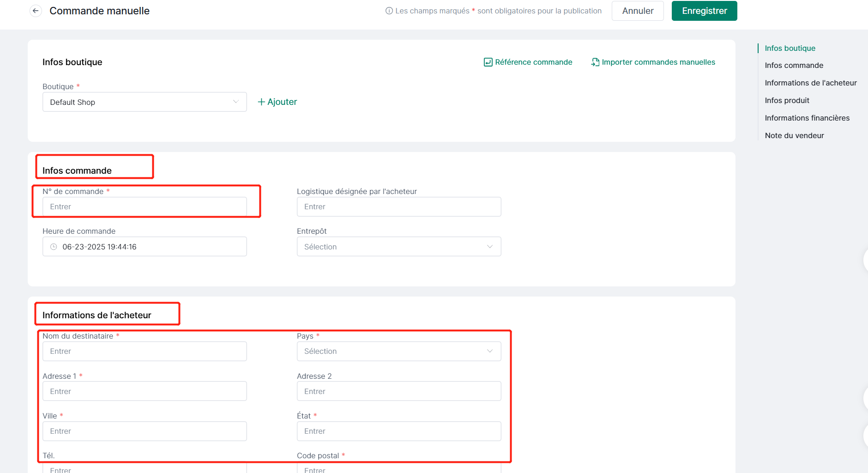Expand the Boutique dropdown chevron
Screen dimensions: 868x473
pyautogui.click(x=236, y=102)
